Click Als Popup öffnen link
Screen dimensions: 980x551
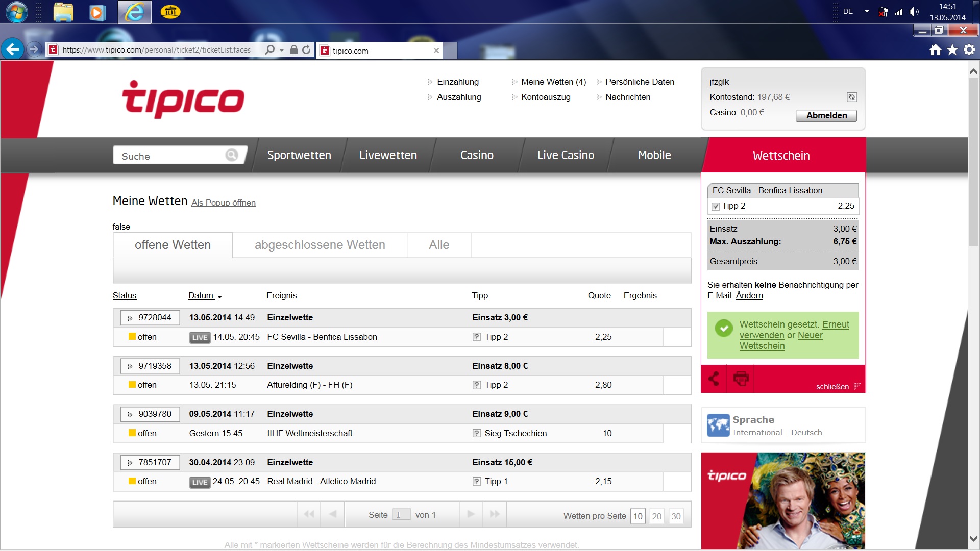point(224,203)
